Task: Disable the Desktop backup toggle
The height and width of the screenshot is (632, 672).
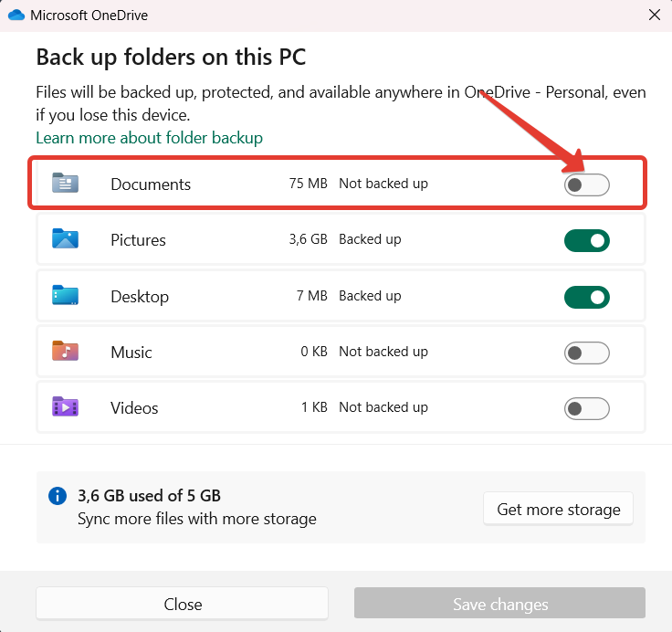Action: tap(586, 297)
